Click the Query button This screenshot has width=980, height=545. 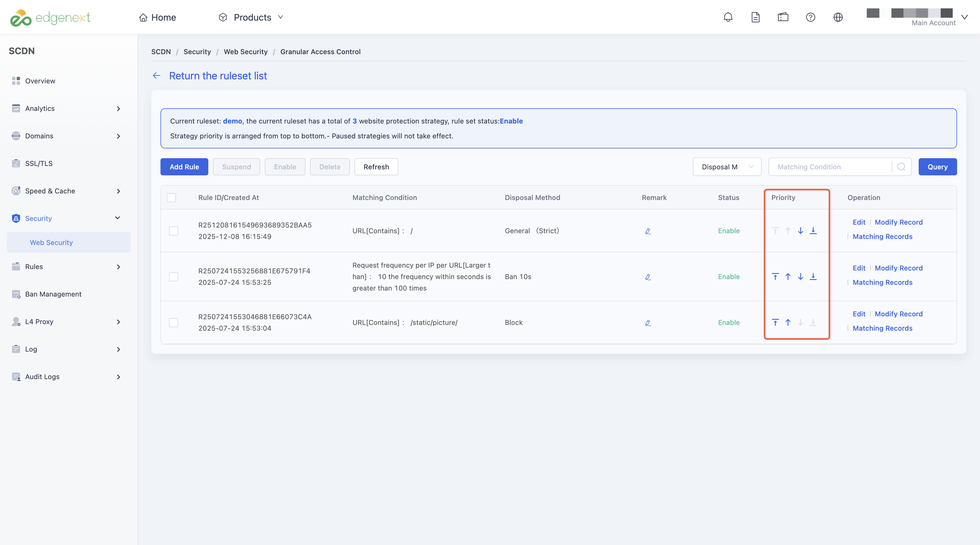tap(937, 166)
